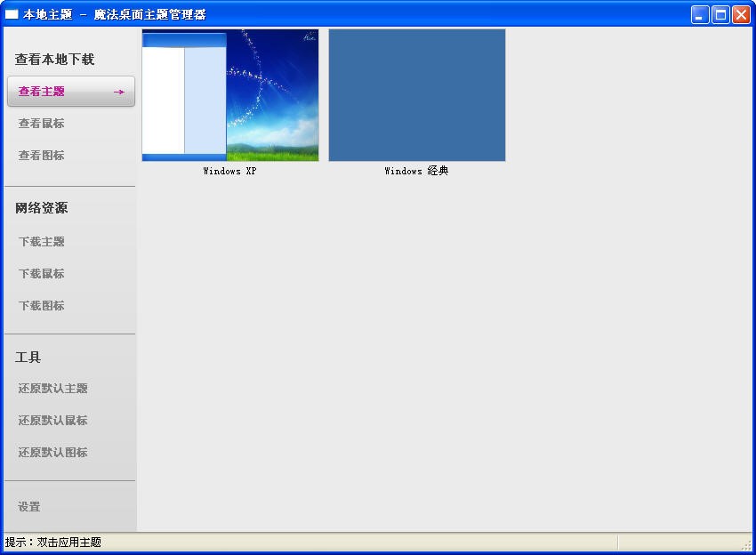This screenshot has width=756, height=555.
Task: Click the Windows XP theme label
Action: click(229, 171)
